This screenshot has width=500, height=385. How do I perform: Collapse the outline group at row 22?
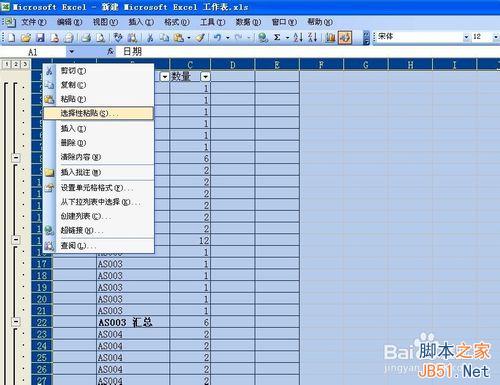pos(16,322)
